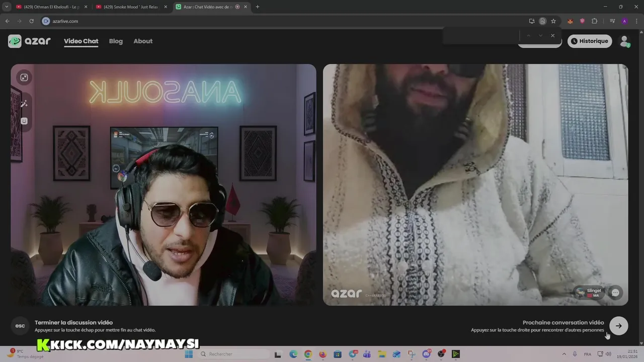Open the install app icon in address bar
Screen dimensions: 644x362
pos(532,21)
